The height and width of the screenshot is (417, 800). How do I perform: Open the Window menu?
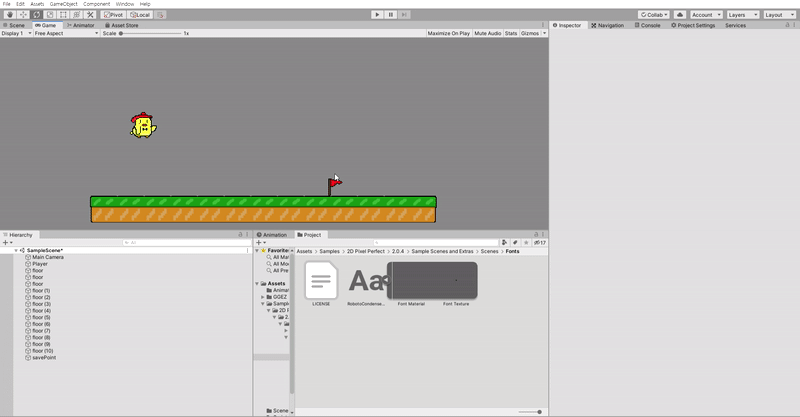tap(124, 4)
